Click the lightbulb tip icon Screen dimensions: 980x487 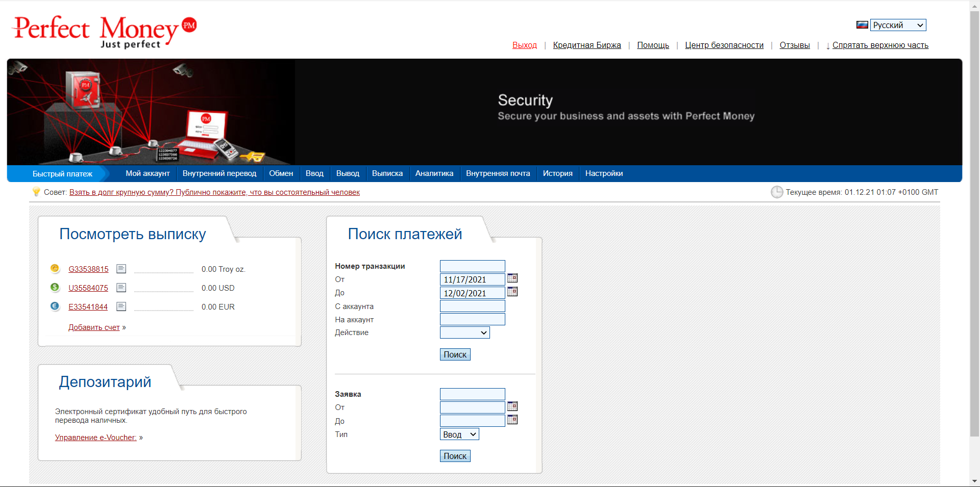36,192
